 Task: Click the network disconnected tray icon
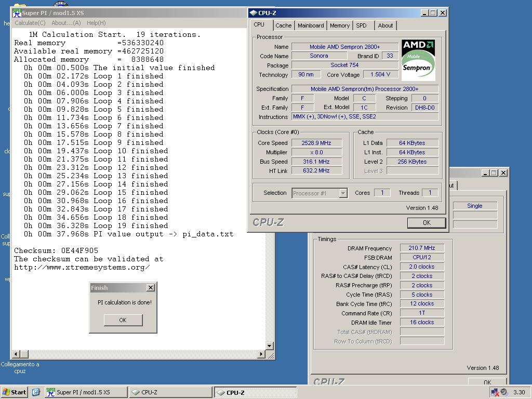pos(495,392)
